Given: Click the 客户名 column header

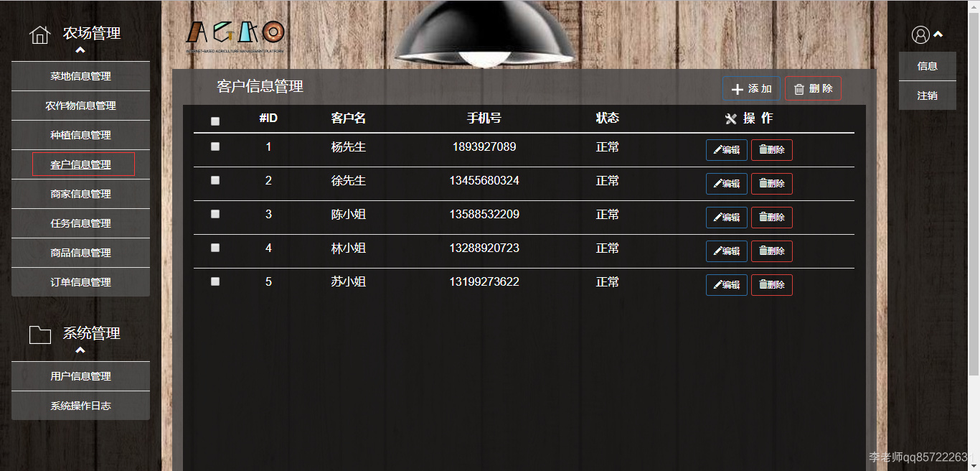Looking at the screenshot, I should click(349, 118).
